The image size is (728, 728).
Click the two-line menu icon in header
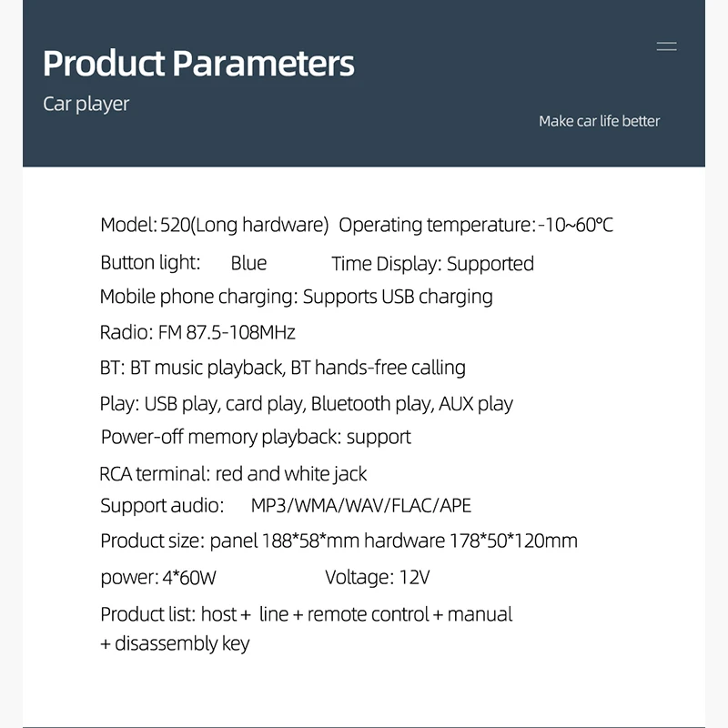point(667,46)
